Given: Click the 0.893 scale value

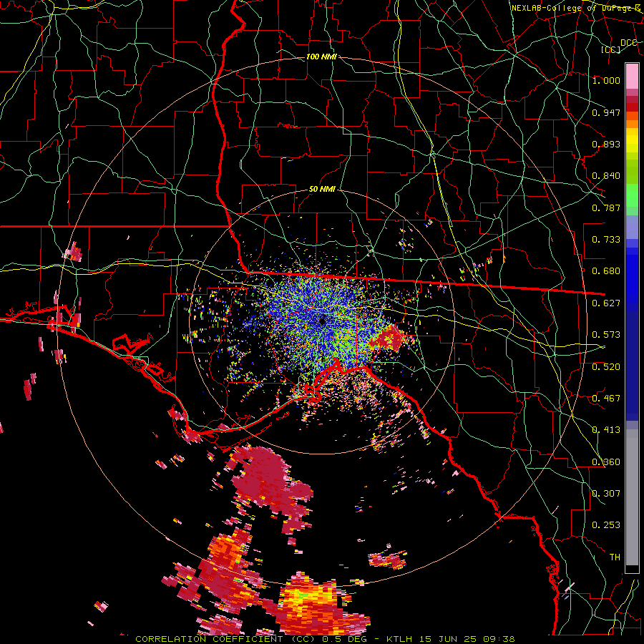Looking at the screenshot, I should click(606, 144).
